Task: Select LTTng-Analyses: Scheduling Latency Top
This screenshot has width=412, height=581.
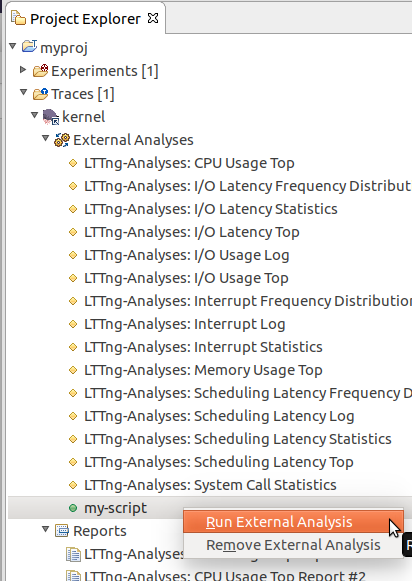Action: click(x=219, y=462)
